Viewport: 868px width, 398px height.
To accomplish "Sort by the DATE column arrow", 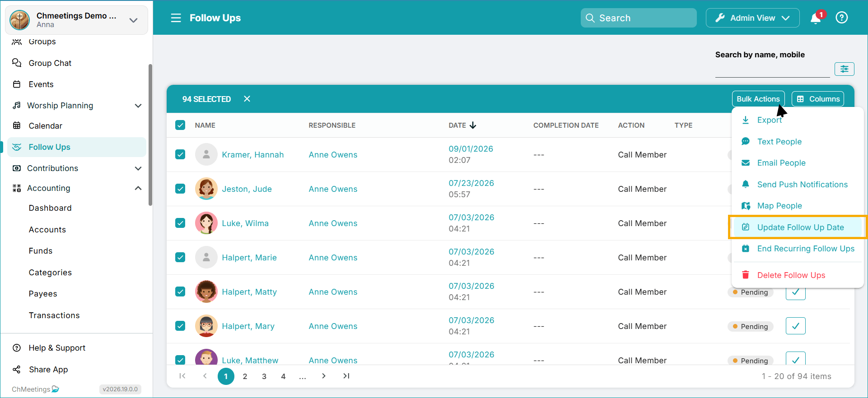I will [473, 125].
